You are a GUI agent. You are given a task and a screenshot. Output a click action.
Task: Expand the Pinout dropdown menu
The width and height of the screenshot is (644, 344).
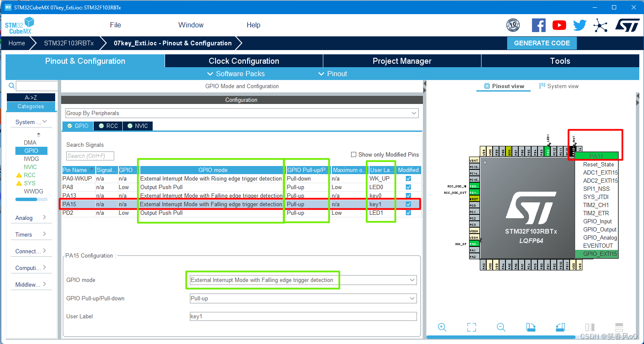pos(333,74)
